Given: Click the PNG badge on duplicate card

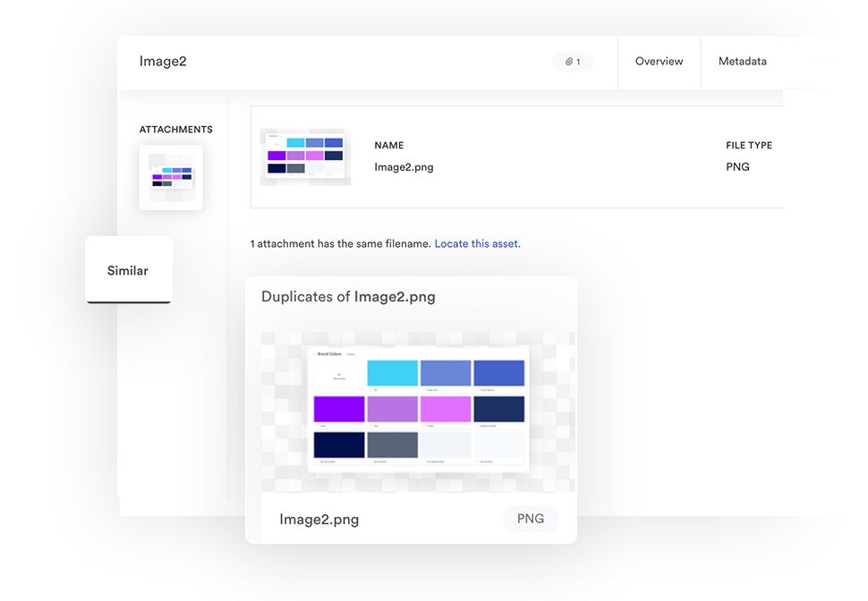Looking at the screenshot, I should point(531,519).
